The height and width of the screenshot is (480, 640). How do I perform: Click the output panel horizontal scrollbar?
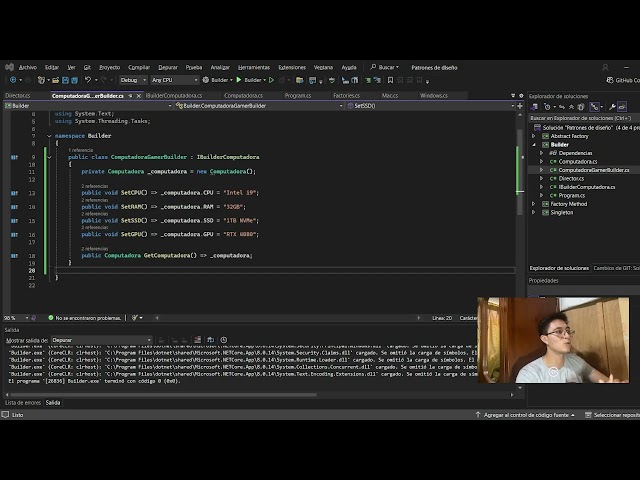coord(163,395)
